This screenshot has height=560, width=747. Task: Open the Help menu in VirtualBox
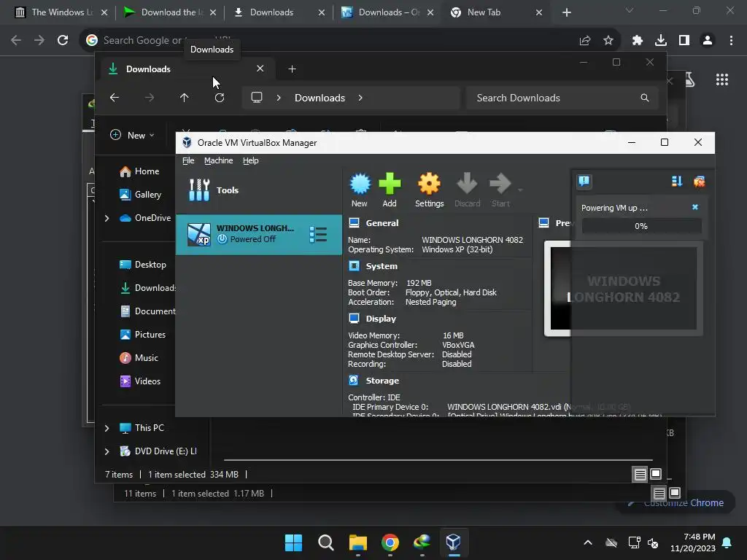click(251, 160)
